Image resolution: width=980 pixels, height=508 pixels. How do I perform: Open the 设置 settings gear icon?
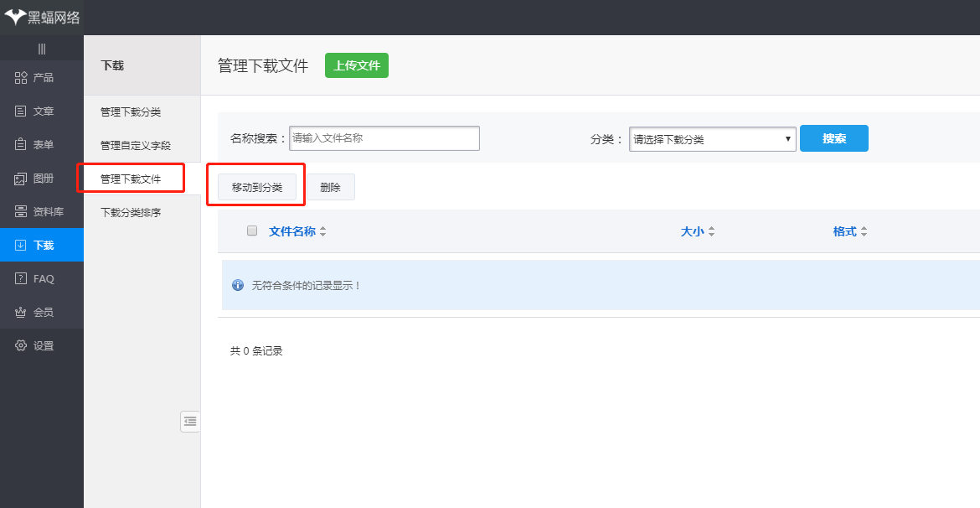[21, 346]
